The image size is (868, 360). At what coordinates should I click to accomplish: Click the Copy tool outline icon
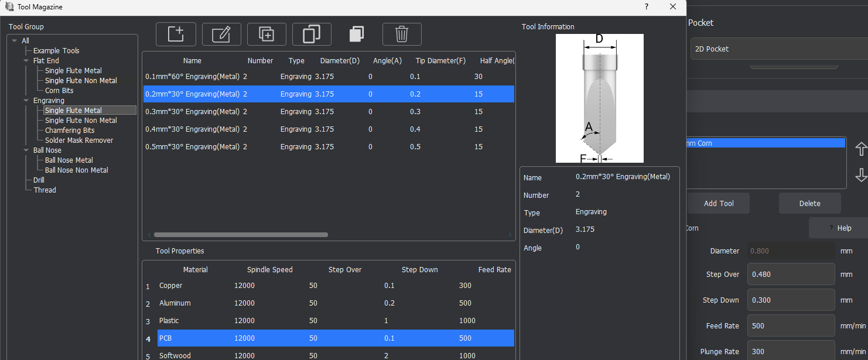point(312,34)
